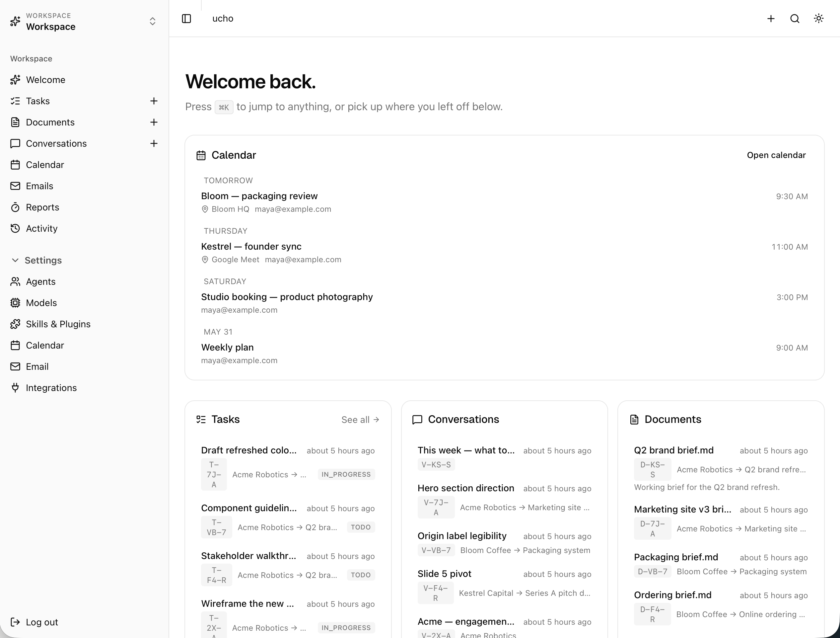The height and width of the screenshot is (638, 840).
Task: Click the V-KS-S conversation badge
Action: click(436, 464)
